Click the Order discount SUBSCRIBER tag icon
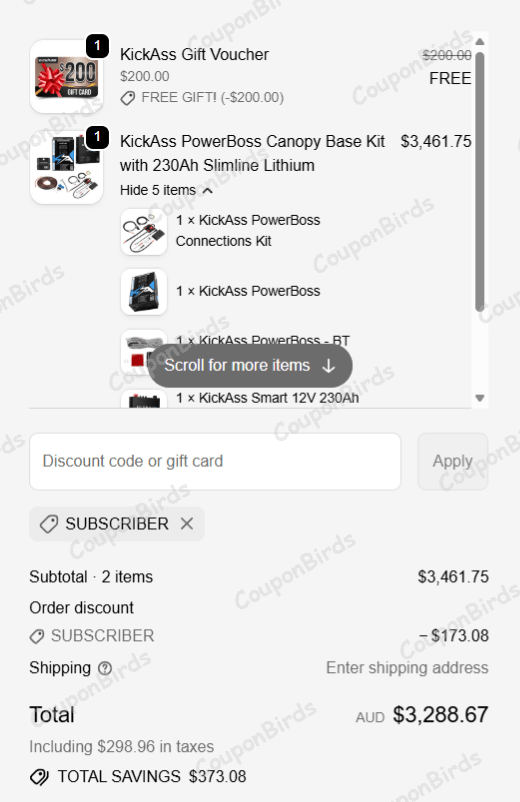 tap(37, 636)
